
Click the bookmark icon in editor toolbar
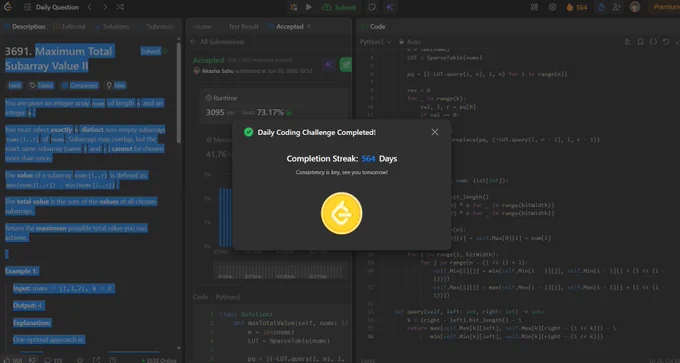pos(641,42)
